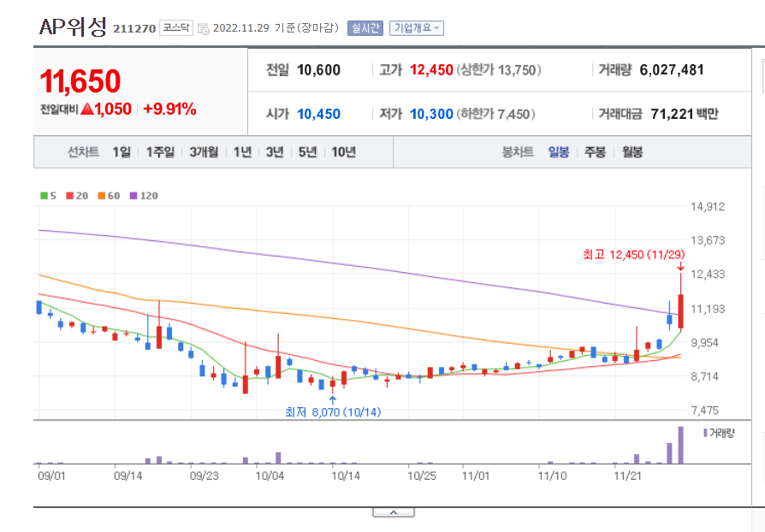Screen dimensions: 765x532
Task: Click the 11/21 date label on axis
Action: click(x=627, y=476)
